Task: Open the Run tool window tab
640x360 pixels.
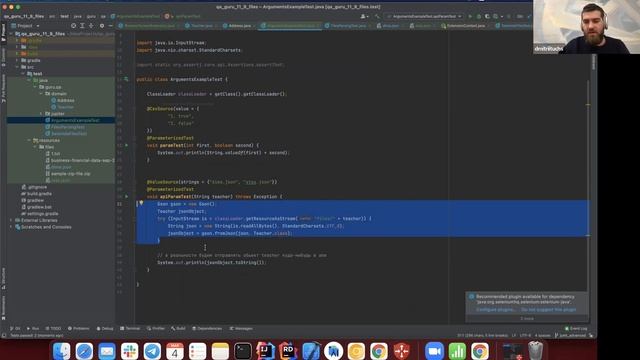Action: 33,328
